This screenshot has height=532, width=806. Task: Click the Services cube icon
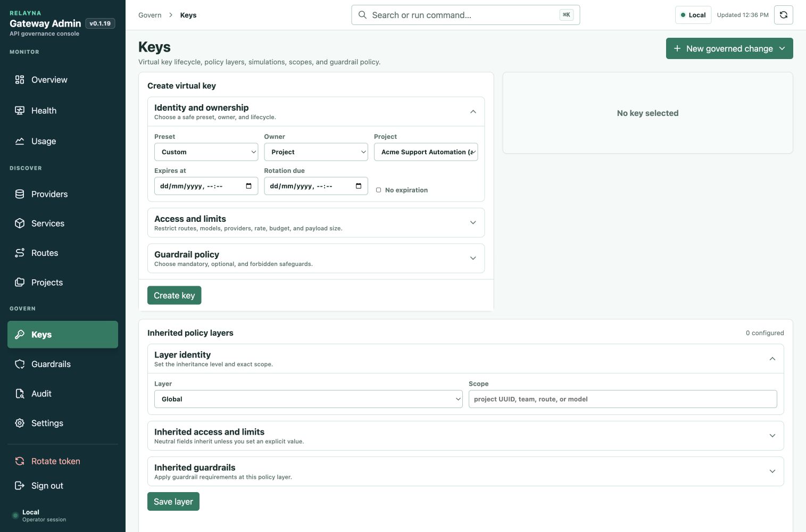[20, 223]
